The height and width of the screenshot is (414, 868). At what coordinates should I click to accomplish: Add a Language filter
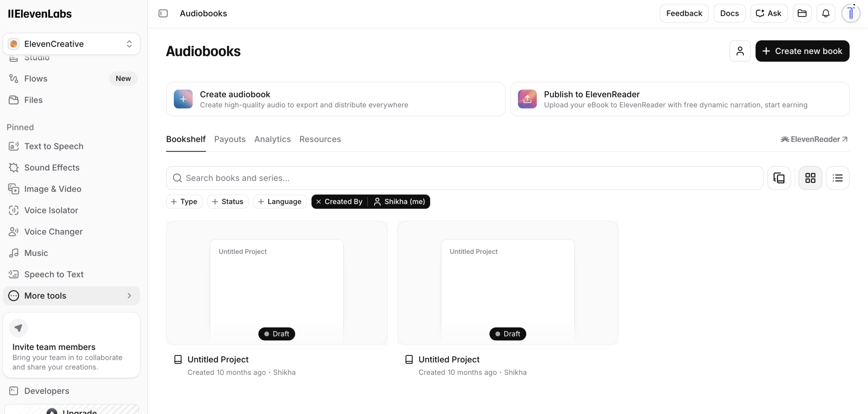coord(280,202)
